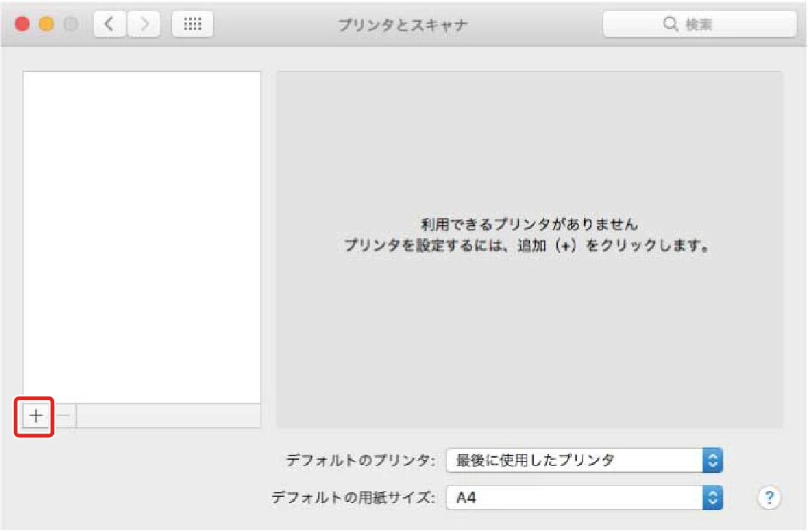Click the magnifier icon in search box

(x=670, y=24)
